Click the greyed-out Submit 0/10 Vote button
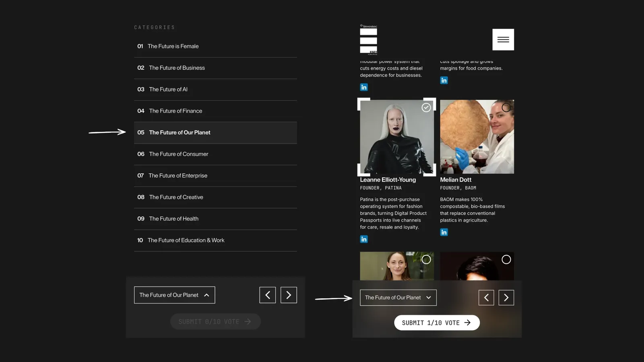Image resolution: width=644 pixels, height=362 pixels. 215,322
